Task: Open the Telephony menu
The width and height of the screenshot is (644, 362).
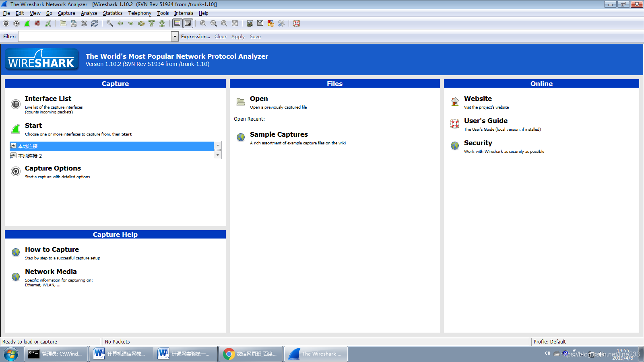Action: tap(140, 13)
